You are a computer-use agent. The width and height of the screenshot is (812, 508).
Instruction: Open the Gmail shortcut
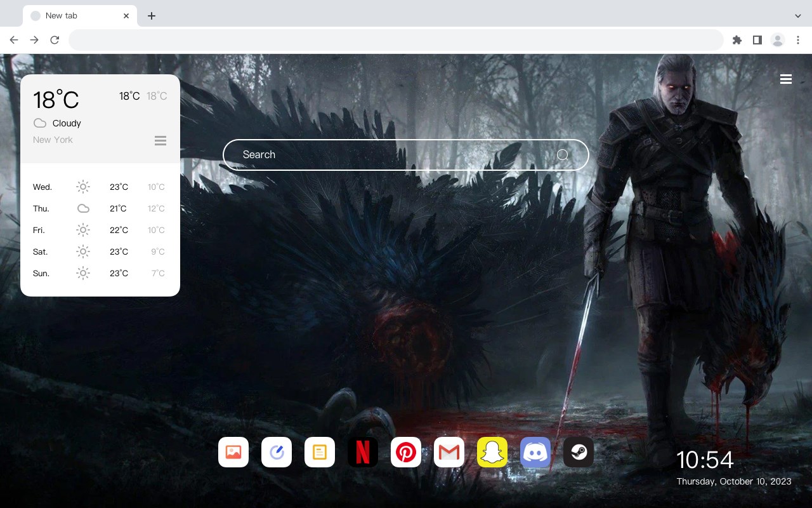pyautogui.click(x=449, y=452)
